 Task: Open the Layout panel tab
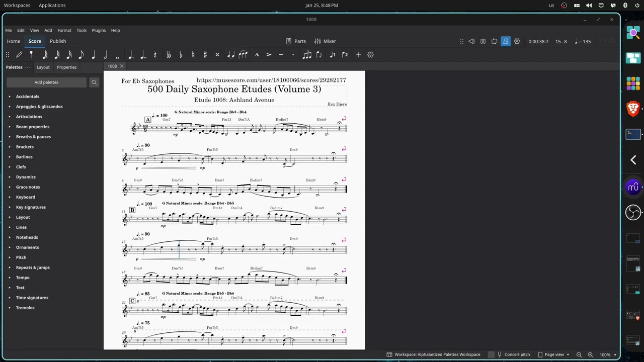43,67
